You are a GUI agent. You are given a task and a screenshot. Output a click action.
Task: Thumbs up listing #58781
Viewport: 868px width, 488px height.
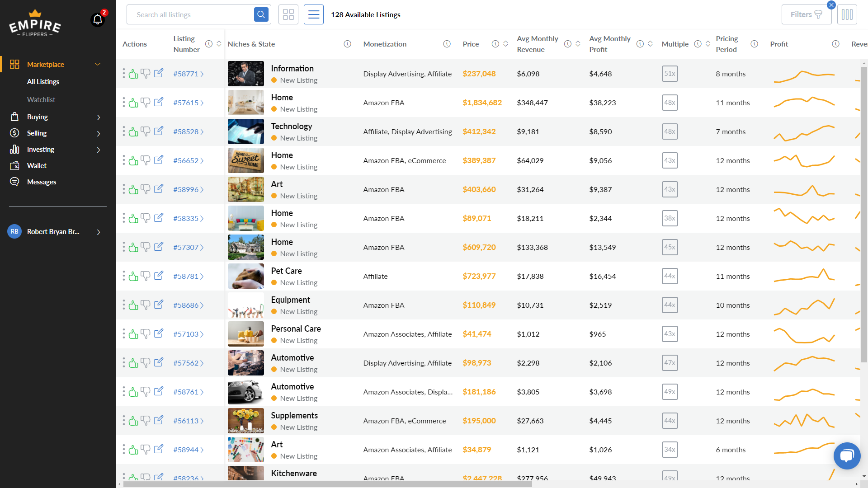pyautogui.click(x=133, y=276)
